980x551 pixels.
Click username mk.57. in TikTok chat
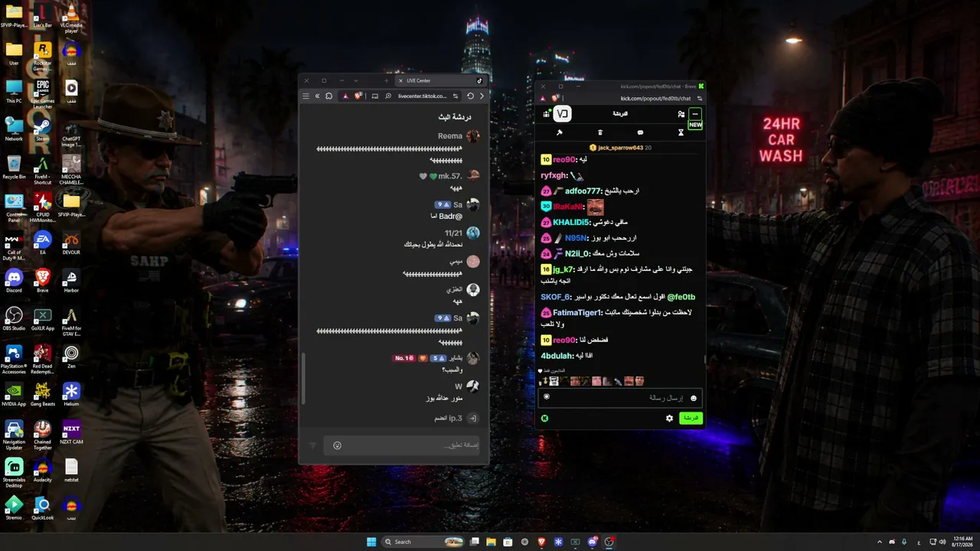[x=449, y=176]
